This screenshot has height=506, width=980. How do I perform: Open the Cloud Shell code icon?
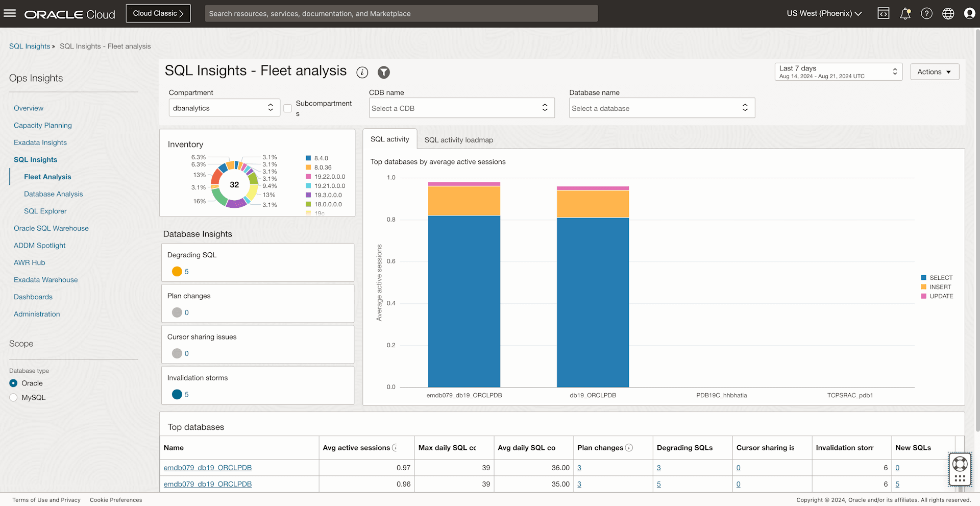point(884,13)
